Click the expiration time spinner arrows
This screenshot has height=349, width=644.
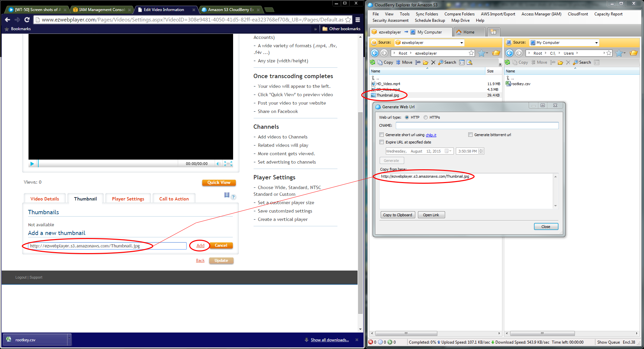tap(481, 151)
